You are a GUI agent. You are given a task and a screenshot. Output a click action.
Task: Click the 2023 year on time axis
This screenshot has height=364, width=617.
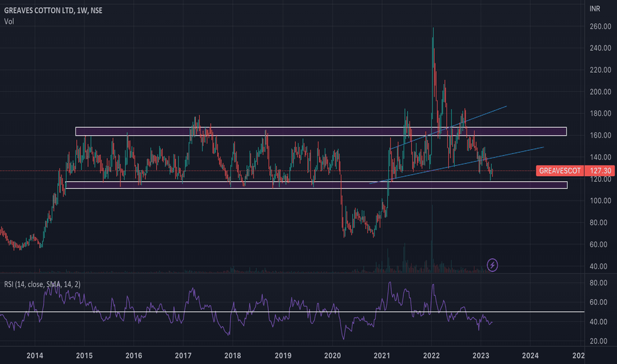coord(481,356)
